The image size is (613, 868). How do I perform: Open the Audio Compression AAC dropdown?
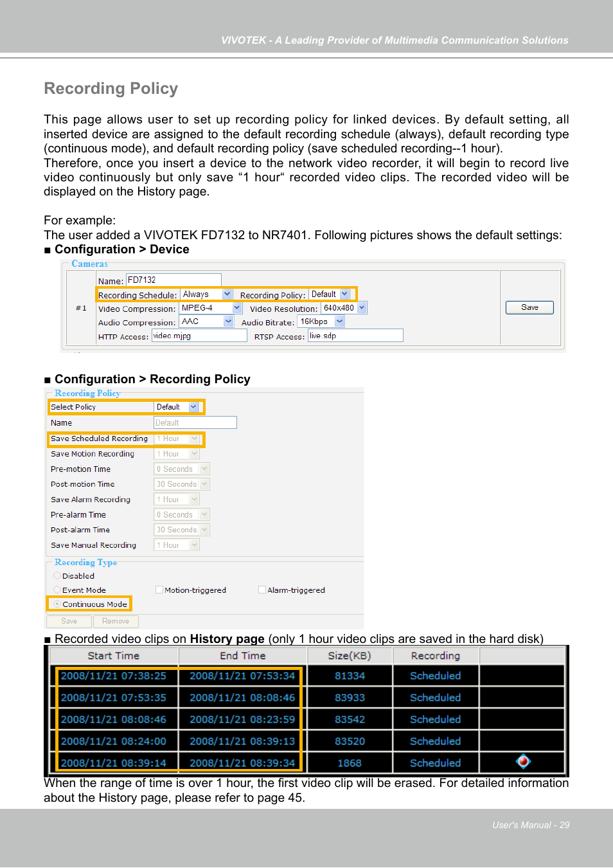[206, 321]
